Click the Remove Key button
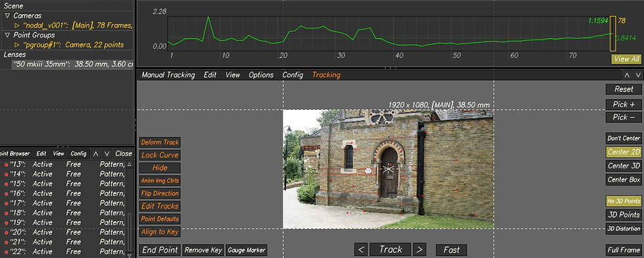The image size is (644, 258). point(203,249)
